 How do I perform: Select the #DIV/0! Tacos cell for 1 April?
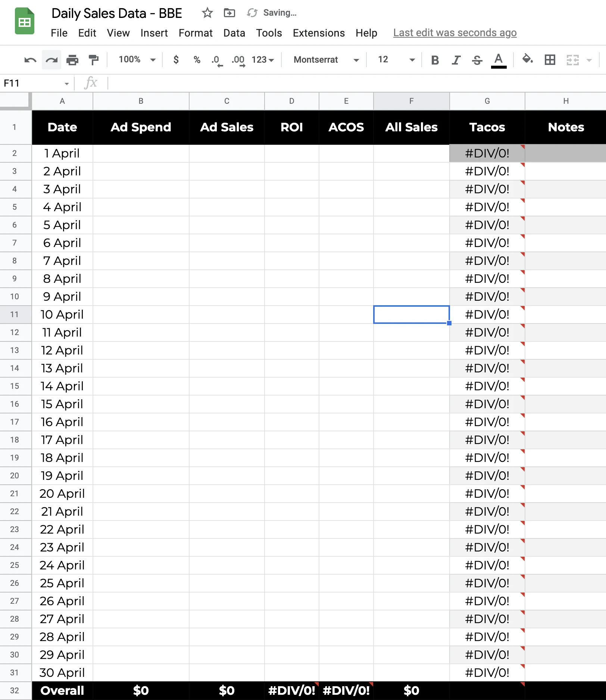coord(487,153)
